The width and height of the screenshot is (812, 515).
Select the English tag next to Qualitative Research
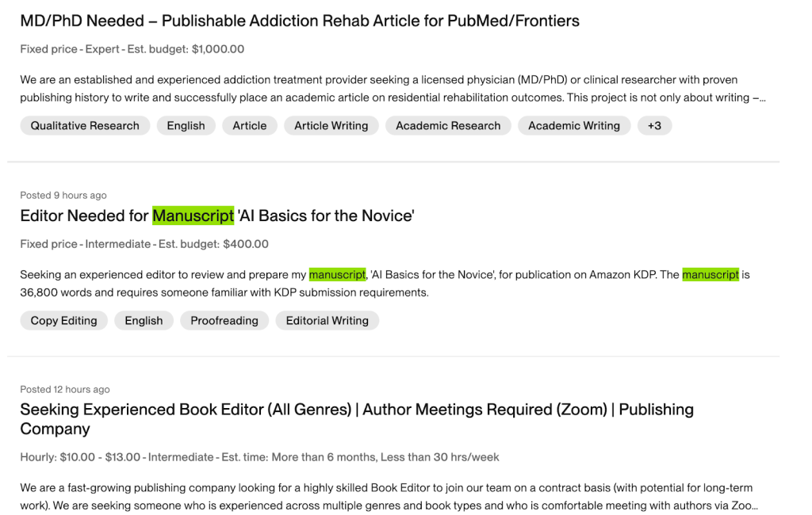[186, 125]
